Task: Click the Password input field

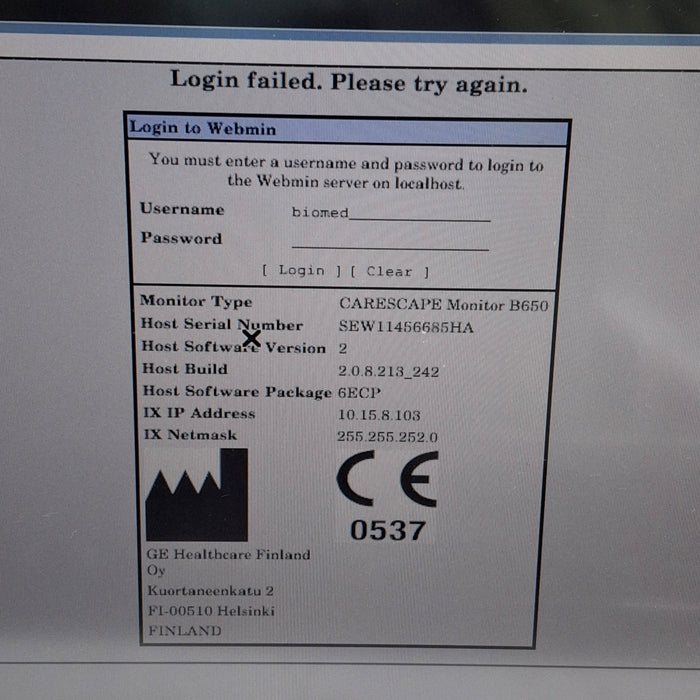Action: [390, 241]
